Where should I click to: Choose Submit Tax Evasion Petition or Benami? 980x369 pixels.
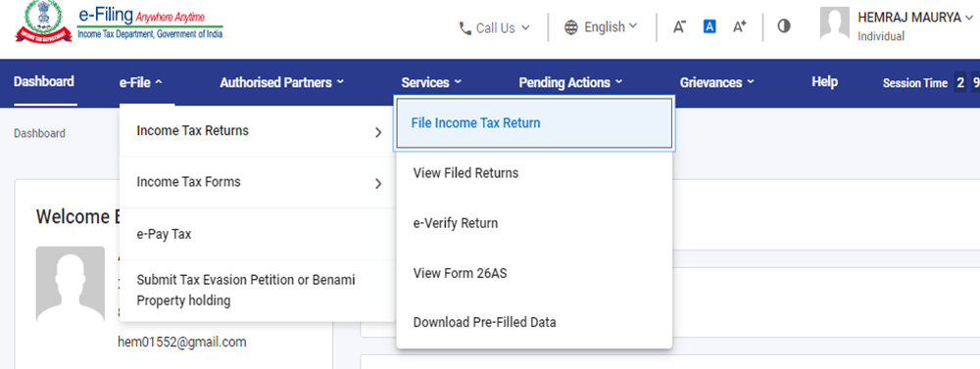click(x=258, y=291)
